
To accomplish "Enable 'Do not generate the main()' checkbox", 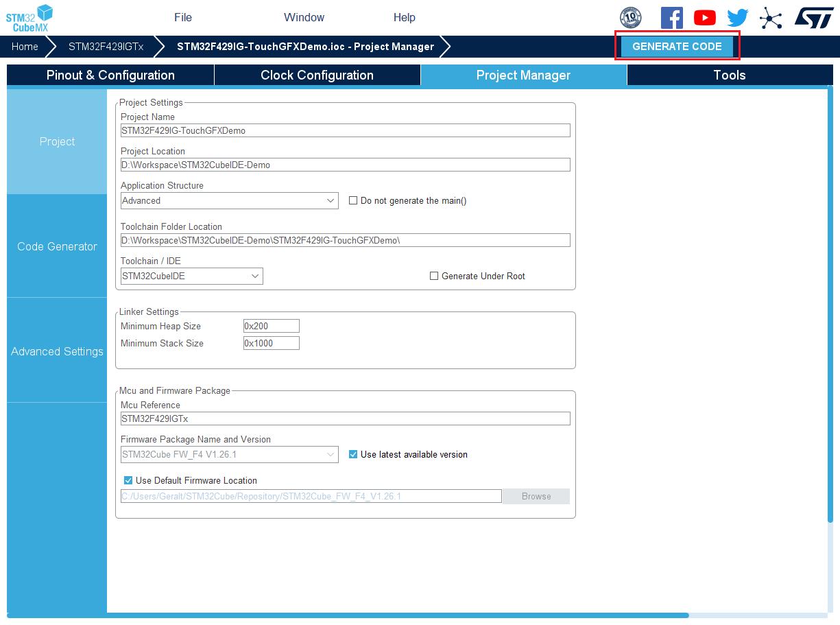I will point(353,200).
